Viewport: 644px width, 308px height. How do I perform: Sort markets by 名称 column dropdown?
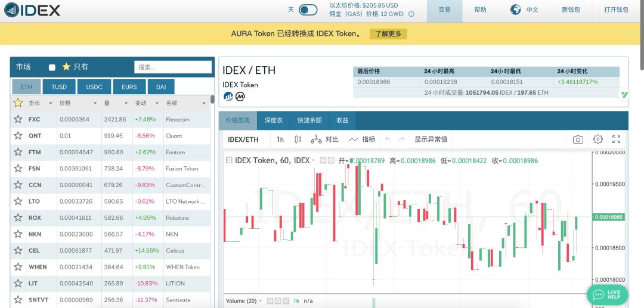(x=204, y=103)
